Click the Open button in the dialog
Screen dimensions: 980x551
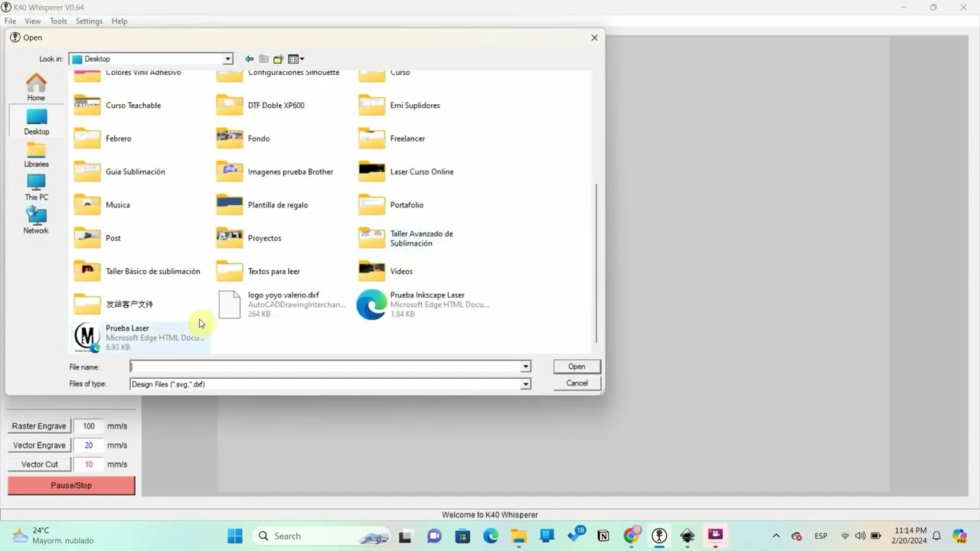tap(577, 367)
